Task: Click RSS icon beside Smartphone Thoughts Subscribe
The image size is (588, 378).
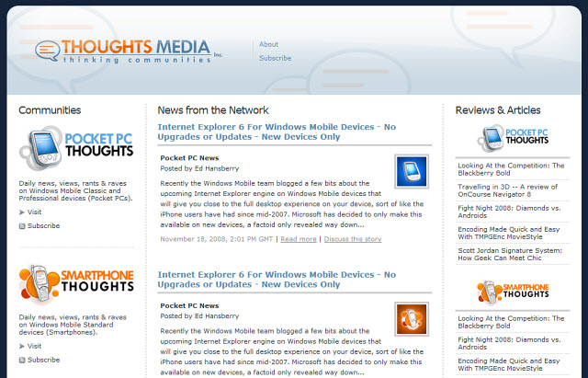Action: [x=22, y=360]
